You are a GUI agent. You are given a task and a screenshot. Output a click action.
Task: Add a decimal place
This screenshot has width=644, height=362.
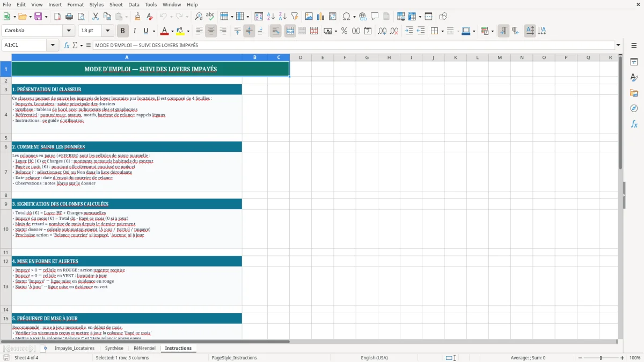point(382,31)
